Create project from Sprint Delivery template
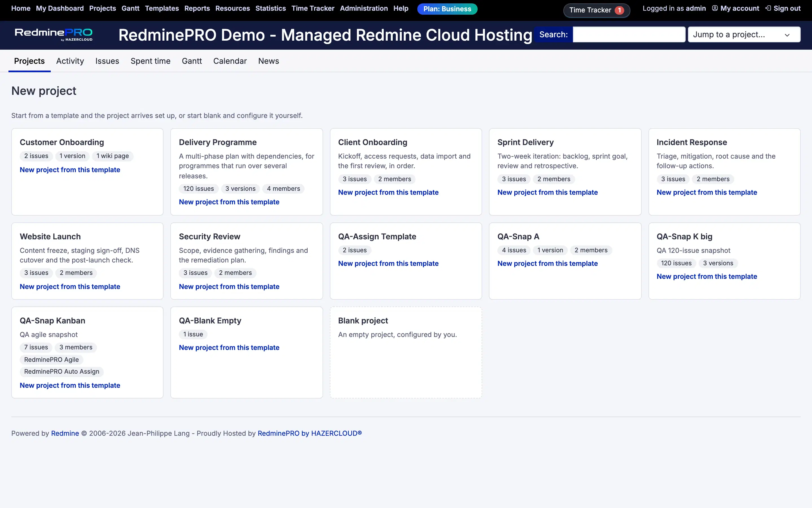 point(547,192)
